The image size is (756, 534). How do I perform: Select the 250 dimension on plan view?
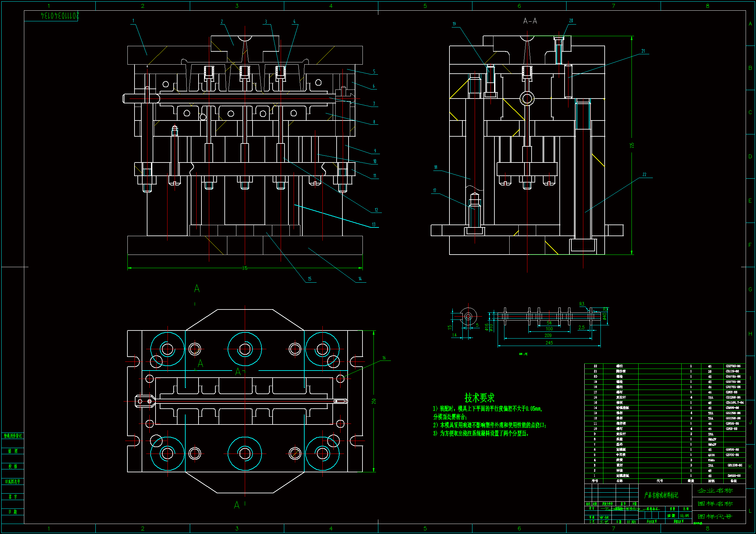tap(374, 401)
